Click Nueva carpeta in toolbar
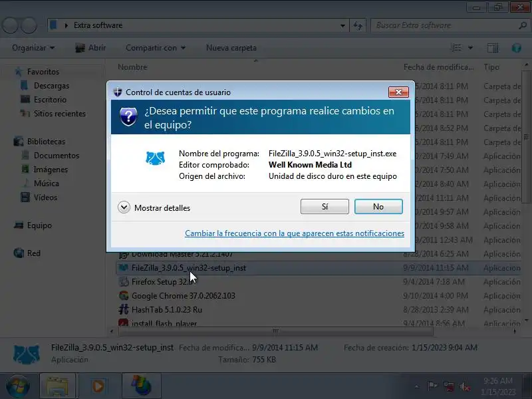Viewport: 532px width, 399px height. (231, 48)
